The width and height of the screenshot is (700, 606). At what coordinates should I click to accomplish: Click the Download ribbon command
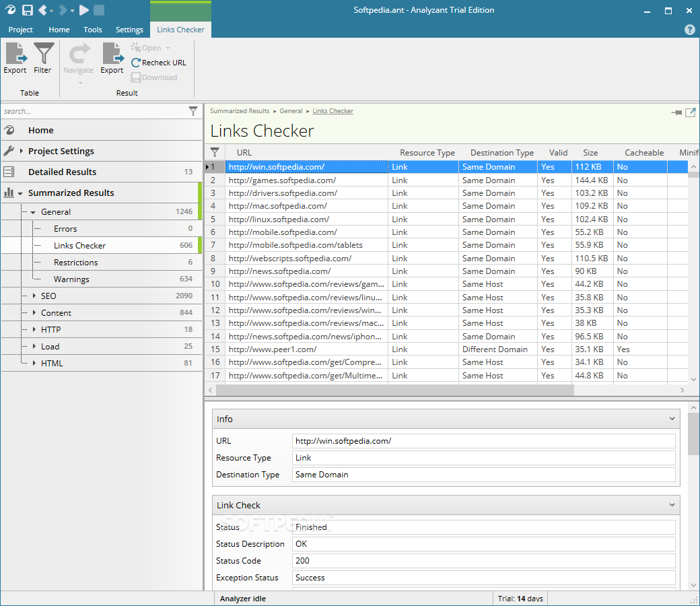(x=154, y=77)
